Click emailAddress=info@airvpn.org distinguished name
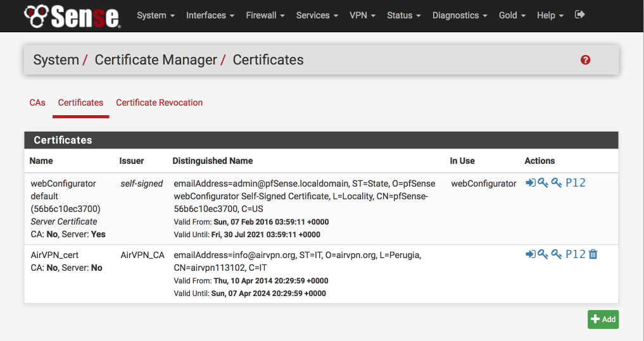Image resolution: width=644 pixels, height=341 pixels. (298, 261)
